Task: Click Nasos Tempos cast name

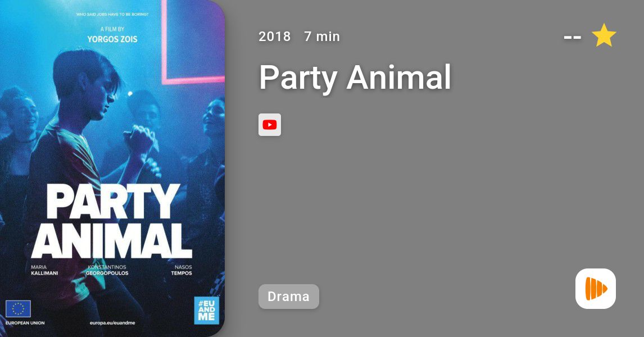Action: (x=182, y=270)
